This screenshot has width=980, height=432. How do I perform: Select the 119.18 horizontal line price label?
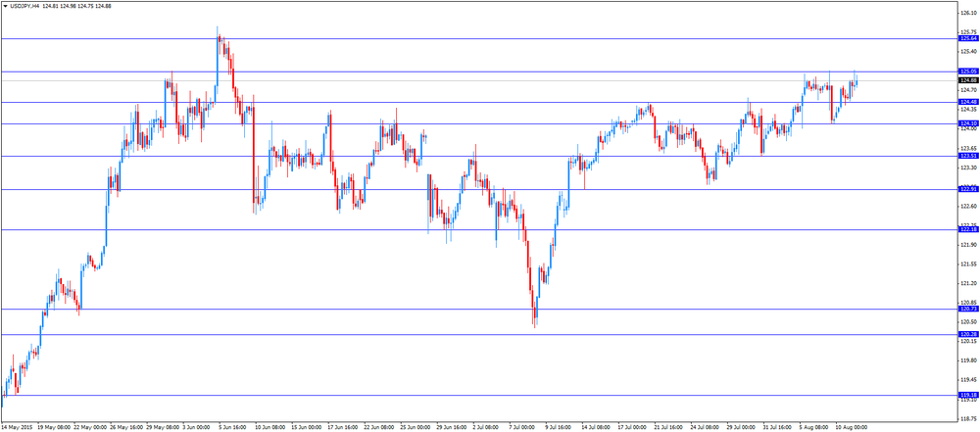click(x=968, y=395)
